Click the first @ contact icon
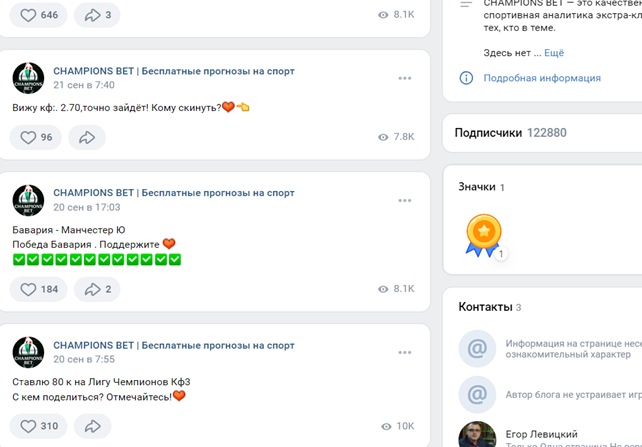 (477, 349)
